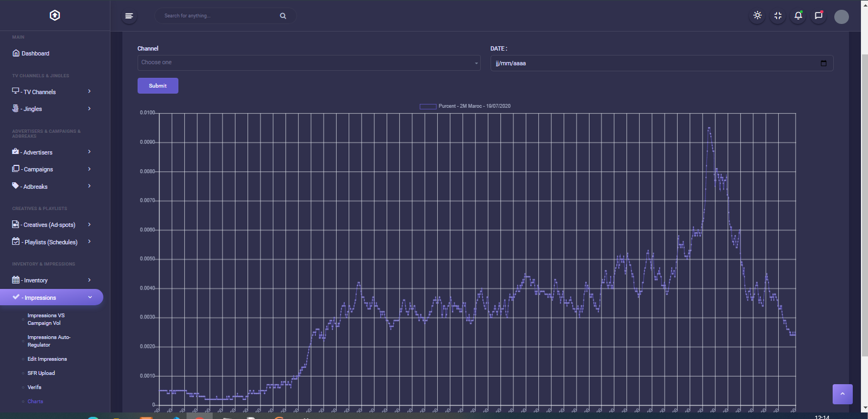
Task: Open Impressions Auto-Regulator page
Action: tap(49, 341)
